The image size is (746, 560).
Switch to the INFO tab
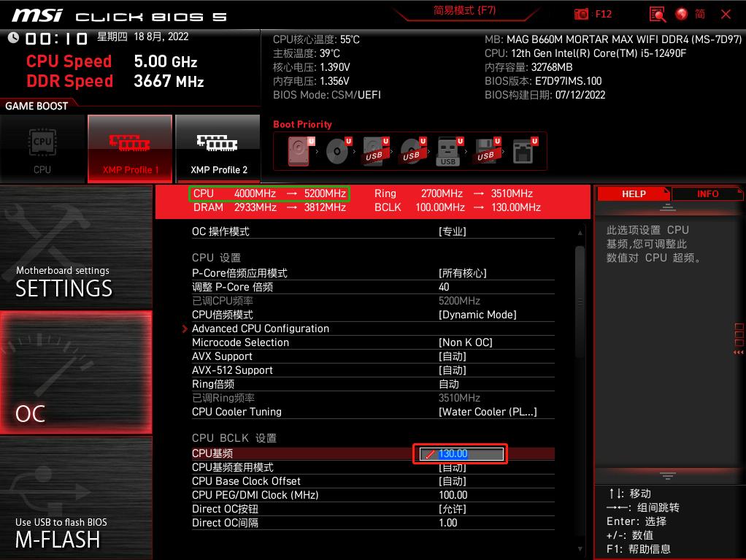(707, 193)
